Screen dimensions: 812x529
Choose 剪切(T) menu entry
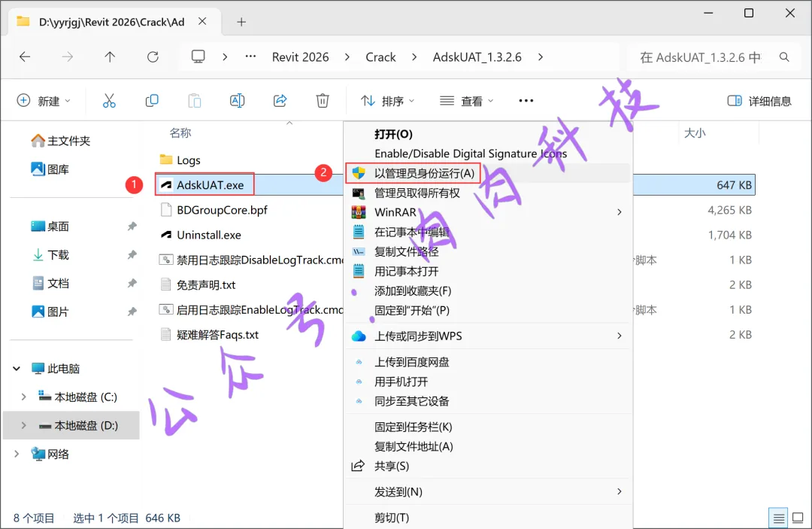[x=488, y=518]
